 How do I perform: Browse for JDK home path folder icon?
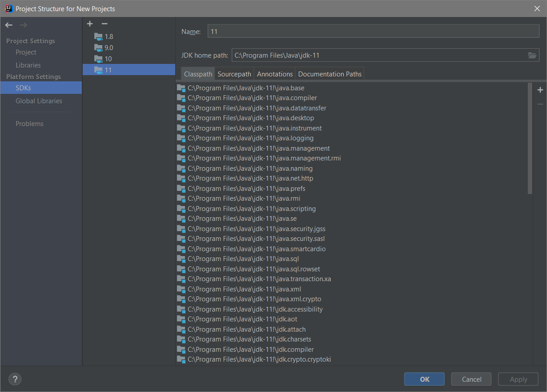pos(532,55)
